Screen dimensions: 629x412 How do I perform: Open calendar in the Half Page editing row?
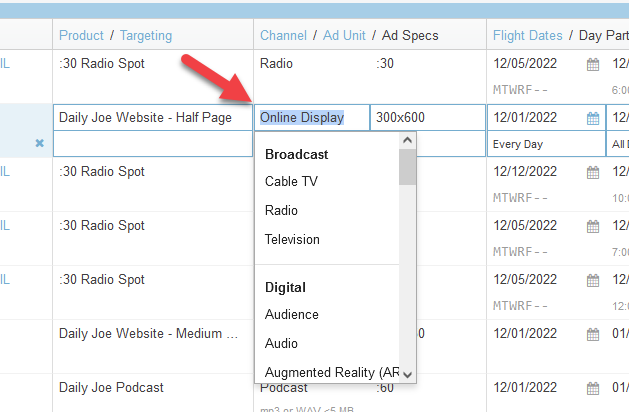tap(593, 118)
